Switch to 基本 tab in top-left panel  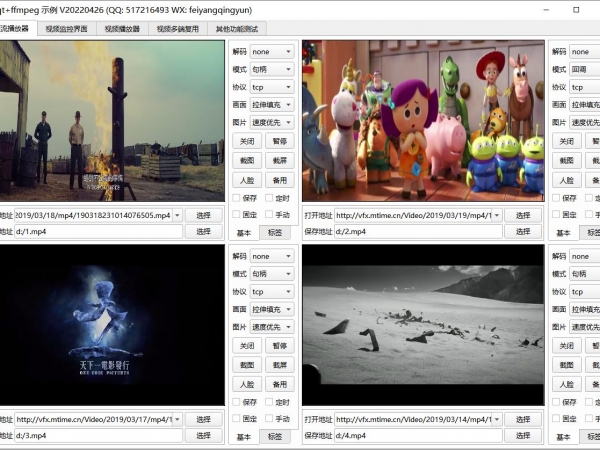pos(244,232)
